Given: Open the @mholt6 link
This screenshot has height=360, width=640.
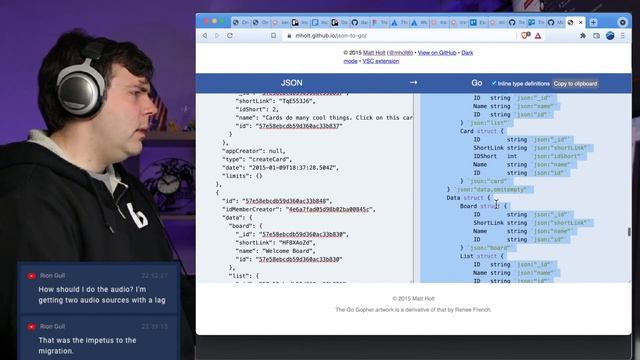Looking at the screenshot, I should point(400,53).
